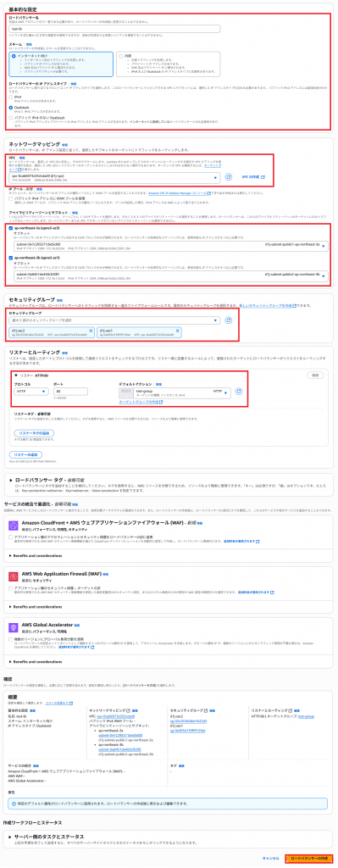Click the AWS Web Application Firewall icon
The width and height of the screenshot is (338, 868).
point(14,576)
